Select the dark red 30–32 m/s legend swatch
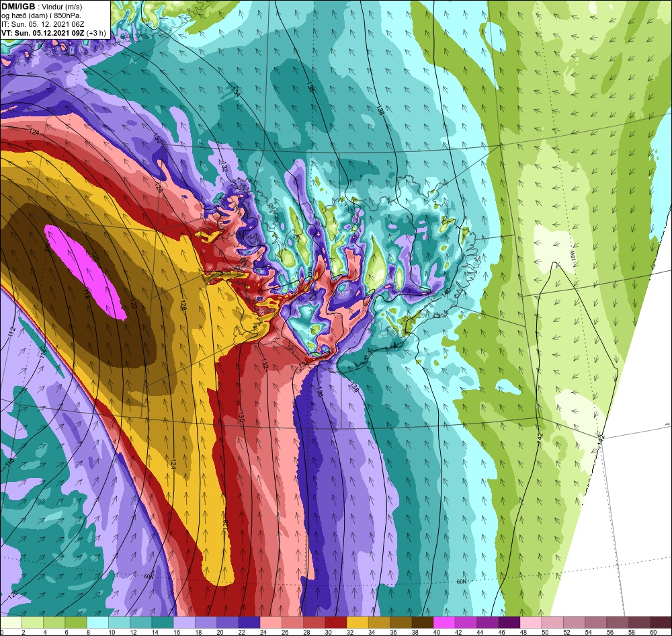Viewport: 672px width, 636px height. (335, 622)
